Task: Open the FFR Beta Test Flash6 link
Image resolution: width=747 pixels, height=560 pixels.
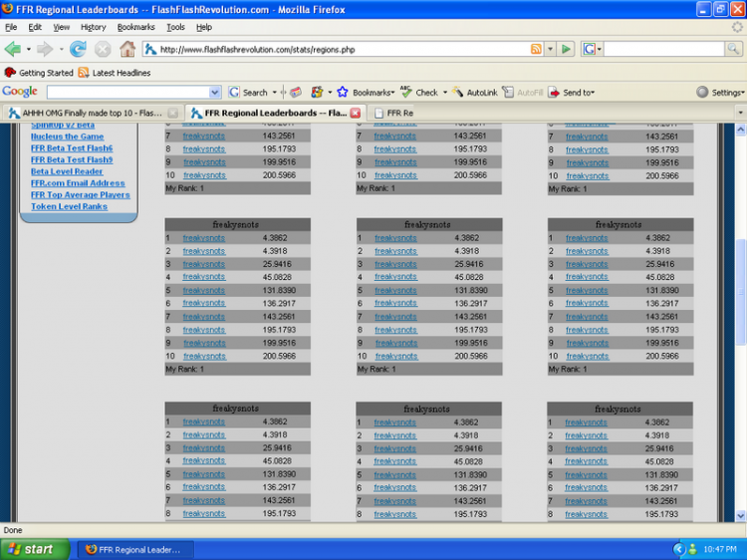Action: pyautogui.click(x=72, y=148)
